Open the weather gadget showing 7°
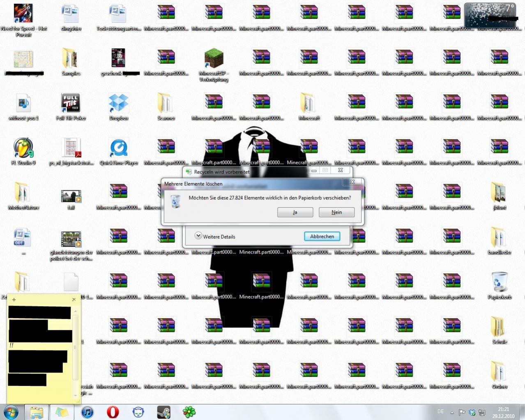Image resolution: width=525 pixels, height=420 pixels. (490, 16)
